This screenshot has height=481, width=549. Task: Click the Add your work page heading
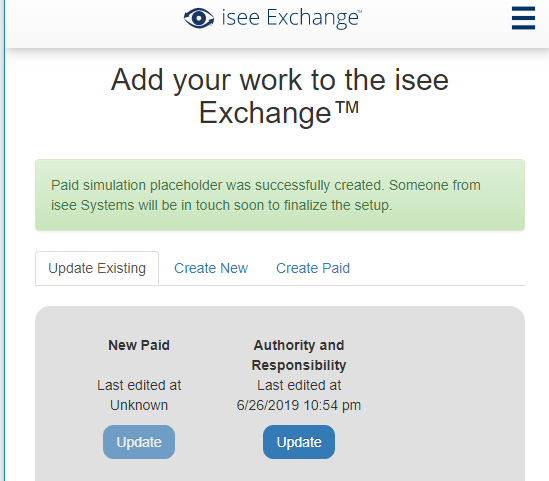[280, 96]
